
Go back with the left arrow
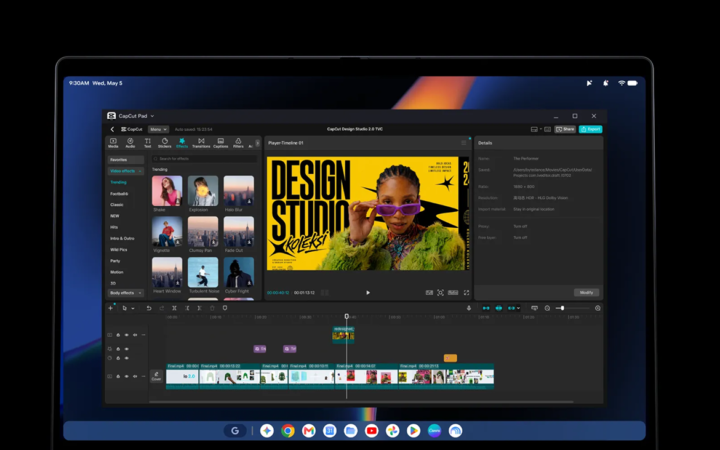point(112,129)
